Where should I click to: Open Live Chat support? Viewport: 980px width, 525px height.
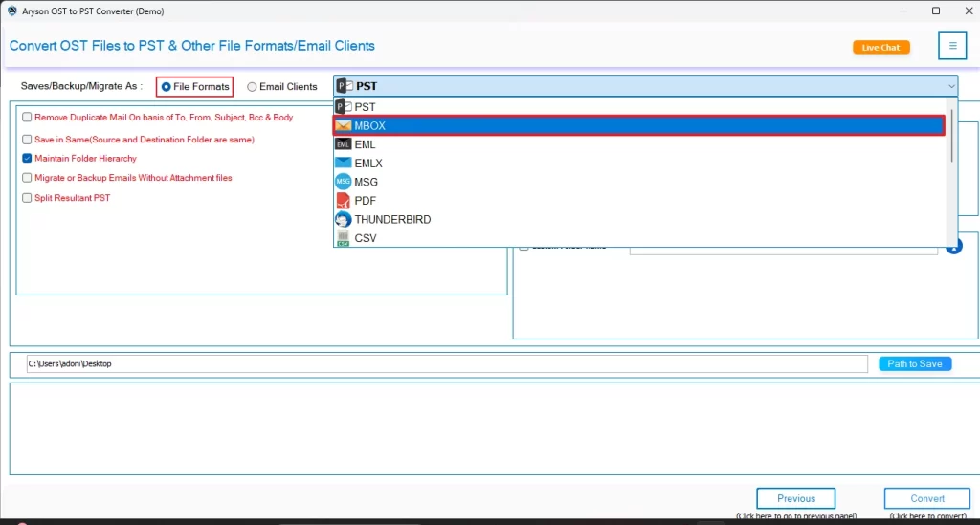pyautogui.click(x=881, y=48)
